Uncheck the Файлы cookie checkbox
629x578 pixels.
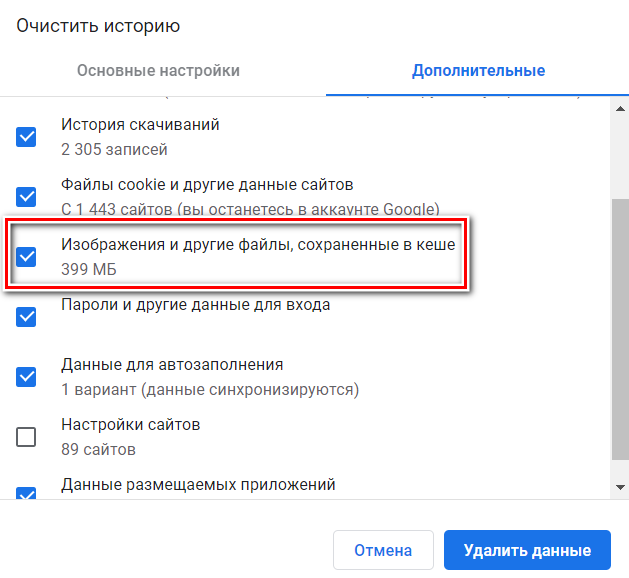[26, 197]
